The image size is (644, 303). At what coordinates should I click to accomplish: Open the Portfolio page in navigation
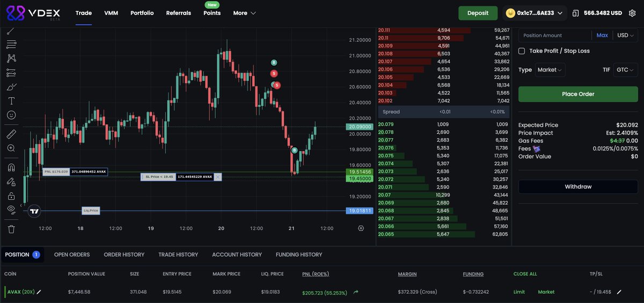[x=142, y=13]
